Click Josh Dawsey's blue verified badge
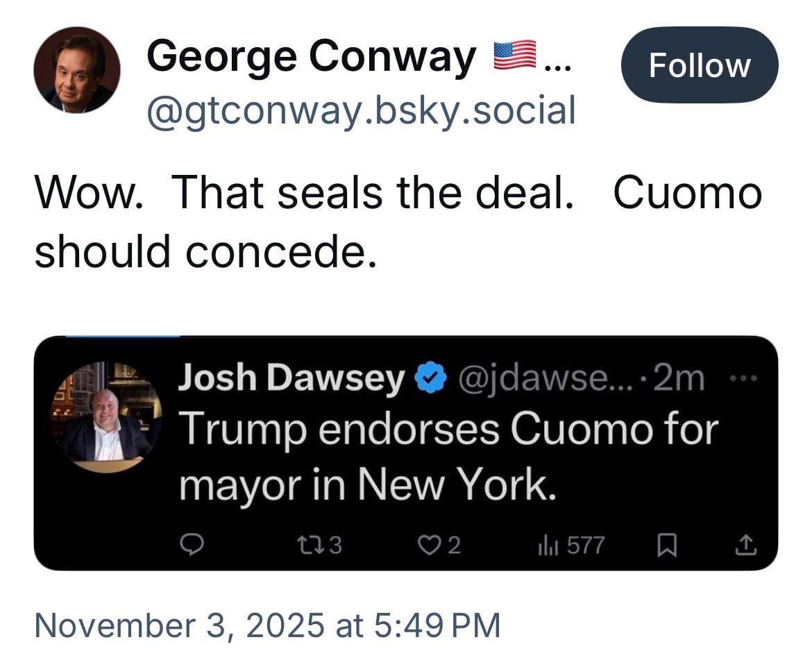The image size is (812, 651). point(430,380)
